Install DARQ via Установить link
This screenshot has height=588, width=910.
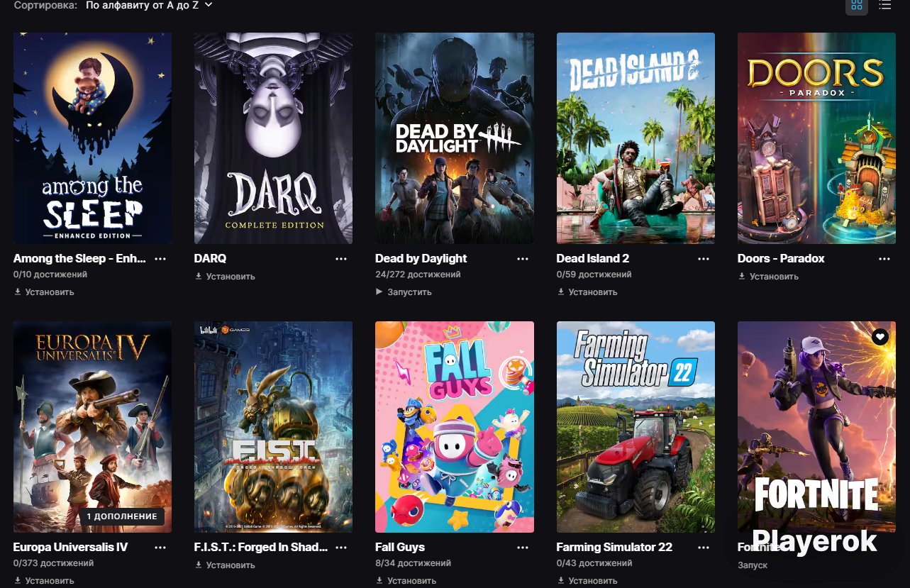click(225, 277)
